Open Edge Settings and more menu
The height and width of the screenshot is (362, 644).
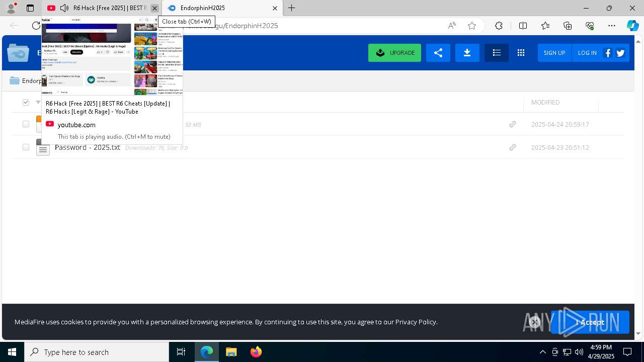click(612, 26)
